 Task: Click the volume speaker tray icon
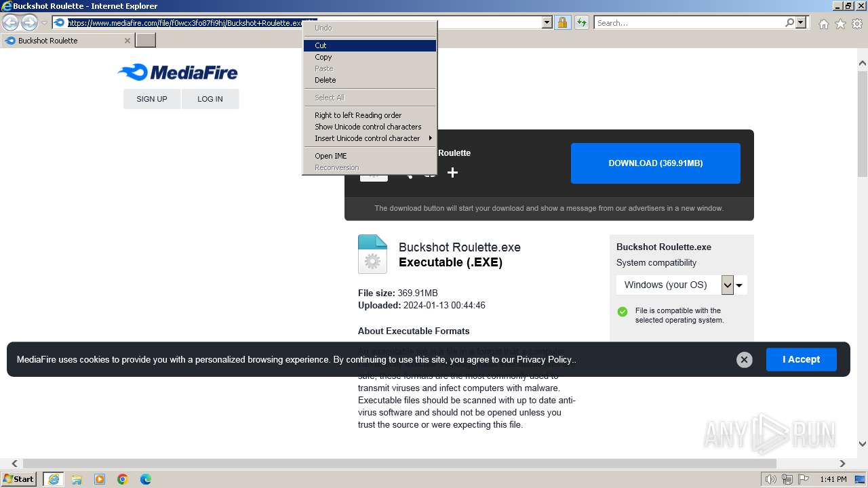(x=771, y=479)
